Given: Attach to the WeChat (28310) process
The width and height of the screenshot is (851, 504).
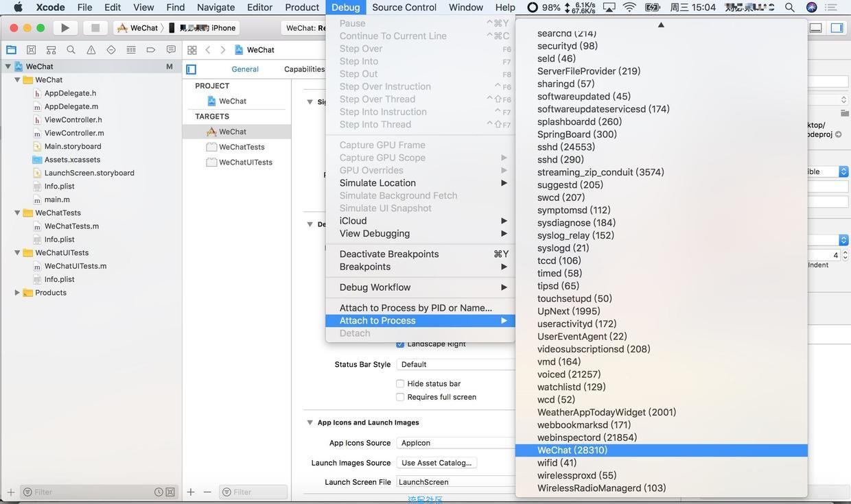Looking at the screenshot, I should [x=662, y=451].
